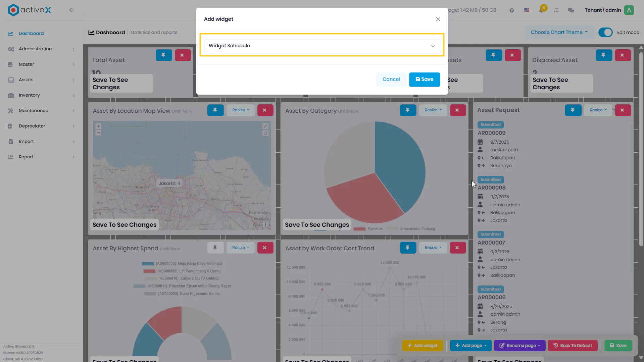This screenshot has width=644, height=362.
Task: Open the chat messages icon
Action: tap(571, 10)
